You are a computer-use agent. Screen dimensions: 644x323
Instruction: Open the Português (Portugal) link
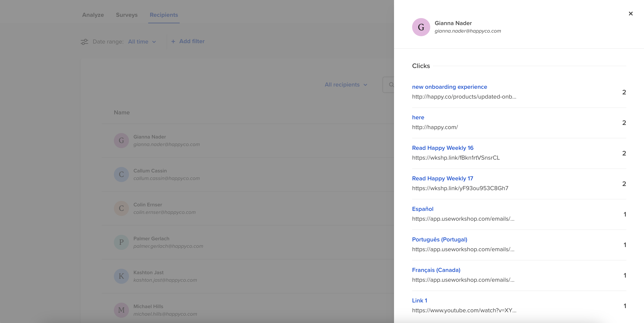(x=439, y=240)
